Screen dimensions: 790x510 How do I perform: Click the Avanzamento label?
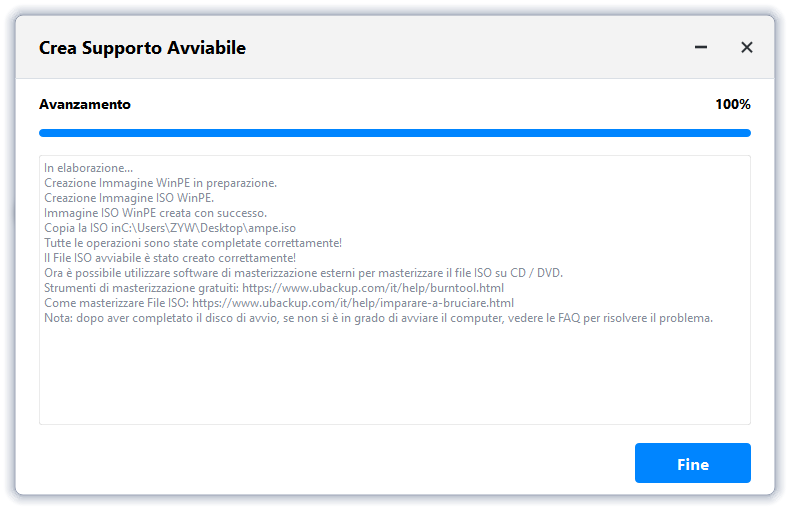coord(84,104)
